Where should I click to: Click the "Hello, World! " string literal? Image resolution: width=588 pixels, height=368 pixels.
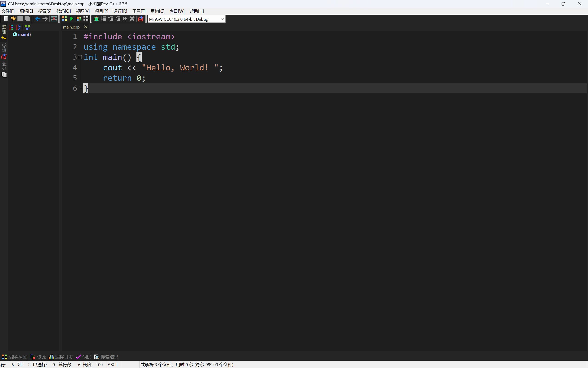pos(180,68)
